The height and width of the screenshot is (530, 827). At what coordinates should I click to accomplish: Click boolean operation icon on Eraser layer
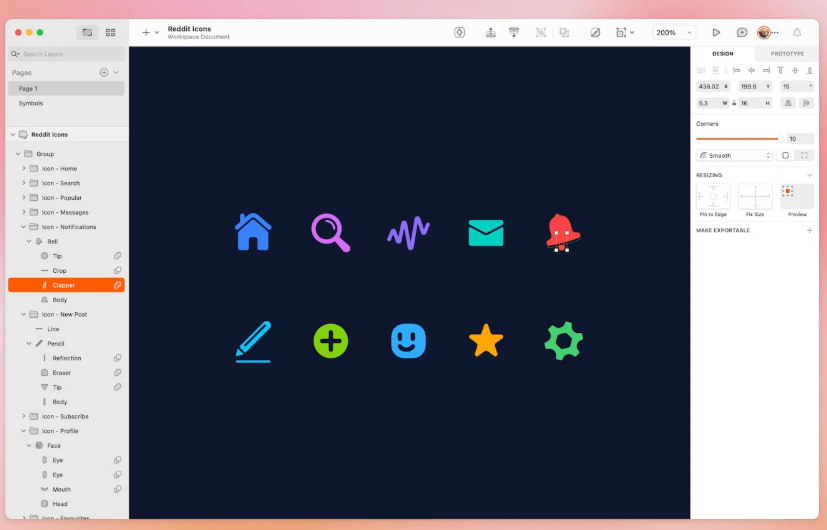(x=118, y=372)
